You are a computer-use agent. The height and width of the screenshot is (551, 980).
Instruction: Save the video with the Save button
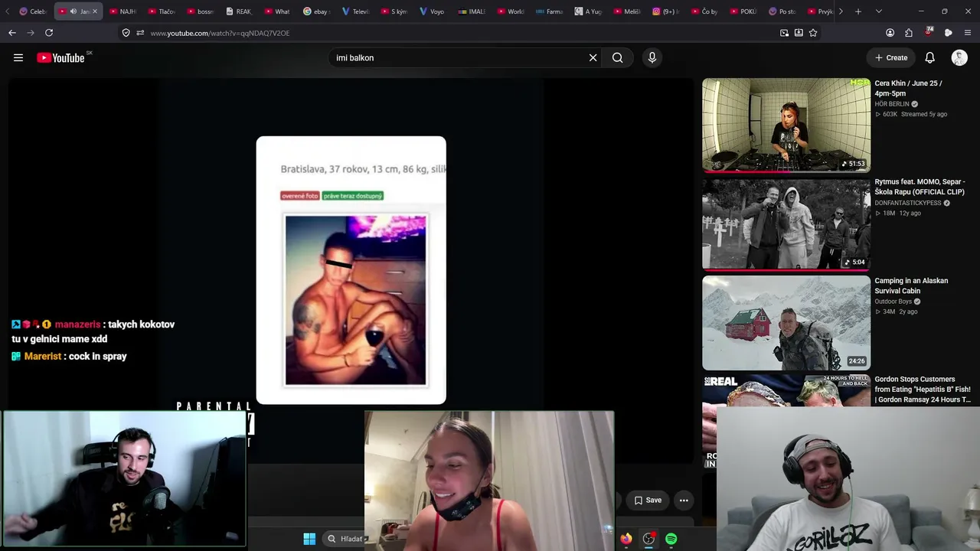(648, 500)
